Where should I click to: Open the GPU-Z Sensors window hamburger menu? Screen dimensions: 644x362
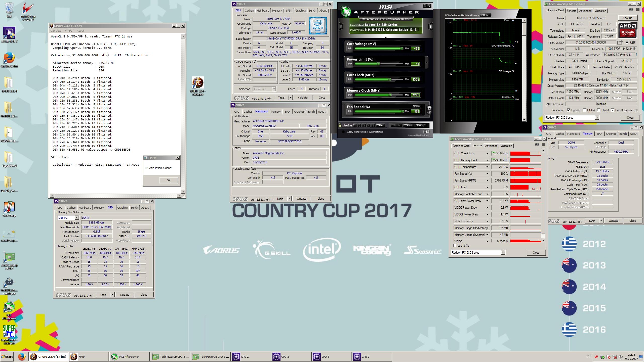[x=544, y=145]
